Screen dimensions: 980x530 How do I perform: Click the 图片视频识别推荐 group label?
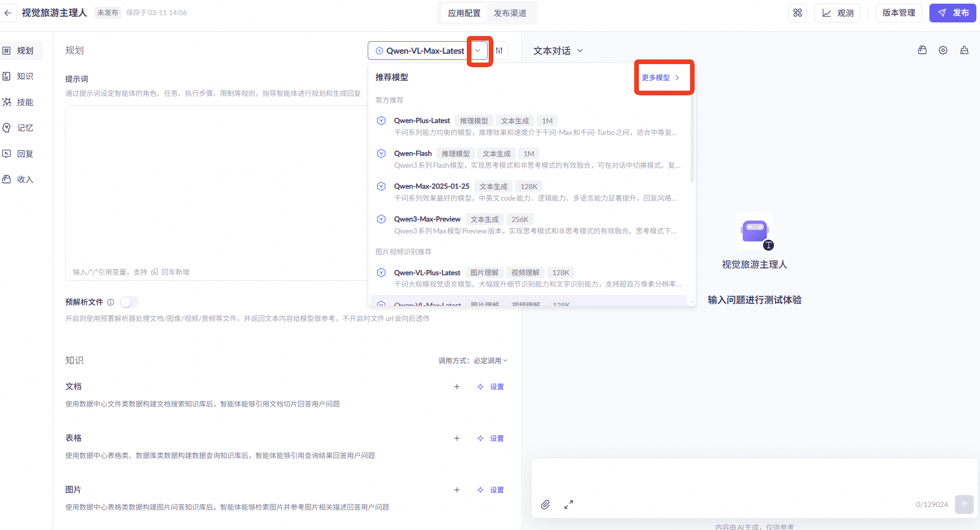click(x=404, y=252)
